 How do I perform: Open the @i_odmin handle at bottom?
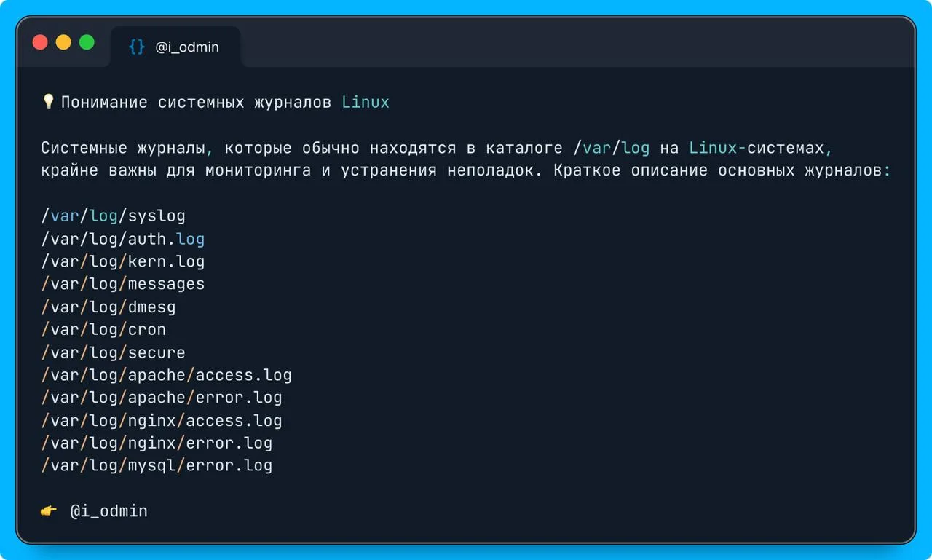(108, 511)
